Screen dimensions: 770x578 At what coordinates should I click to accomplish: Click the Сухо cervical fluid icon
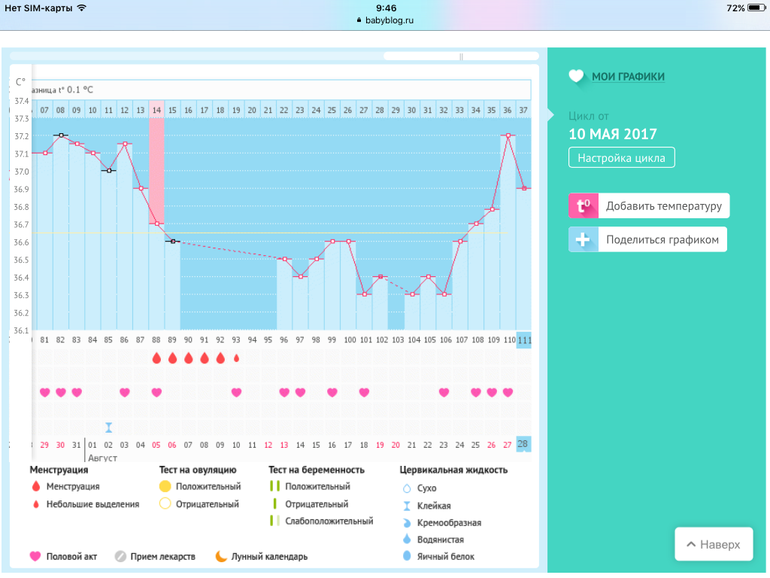pyautogui.click(x=405, y=488)
